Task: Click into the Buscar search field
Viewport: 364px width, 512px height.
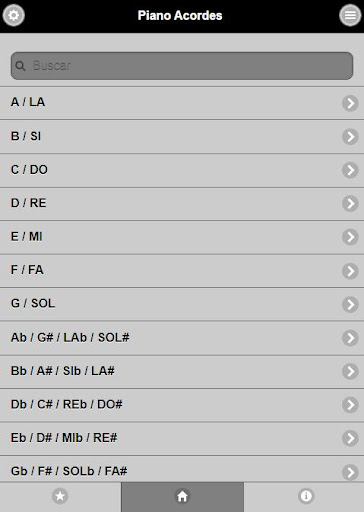Action: (x=182, y=66)
